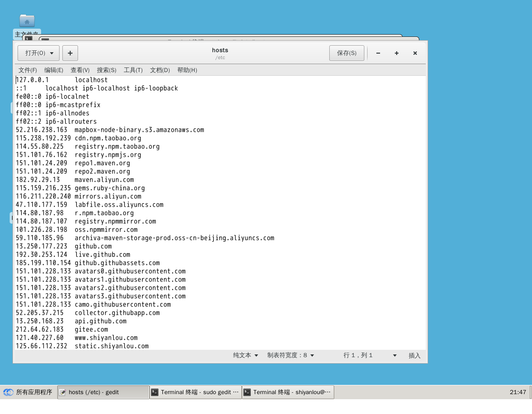Click the applications menu logo icon
Screen dimensions: 532x414
pos(8,392)
